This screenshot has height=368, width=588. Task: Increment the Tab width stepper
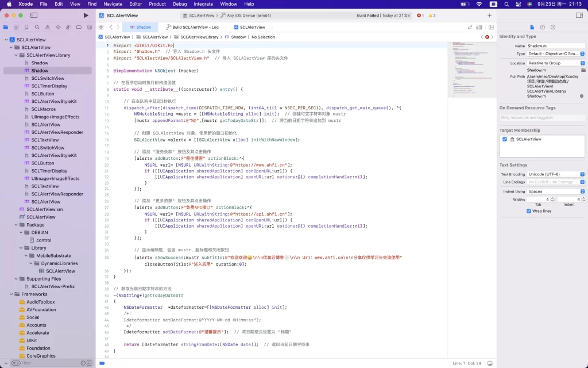[x=552, y=198]
